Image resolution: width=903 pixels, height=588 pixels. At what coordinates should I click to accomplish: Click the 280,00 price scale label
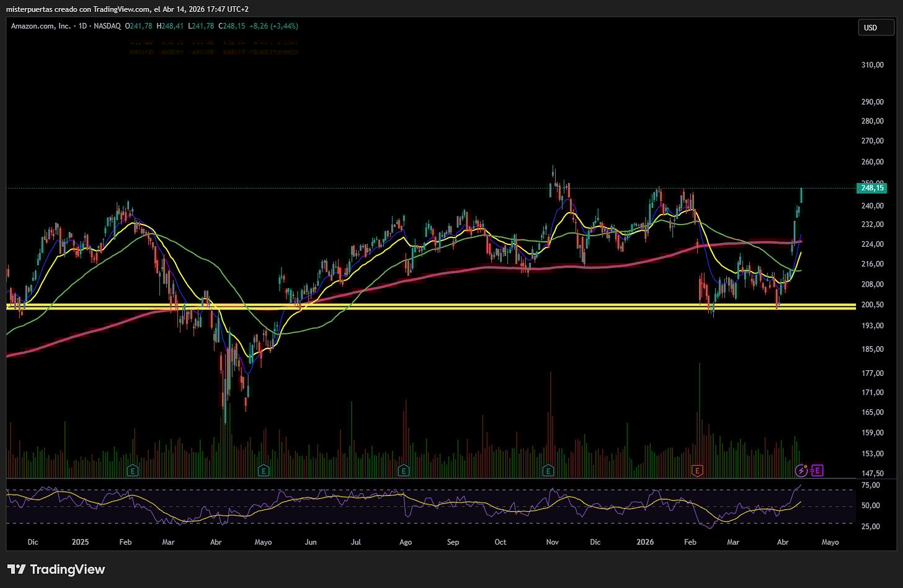tap(873, 122)
